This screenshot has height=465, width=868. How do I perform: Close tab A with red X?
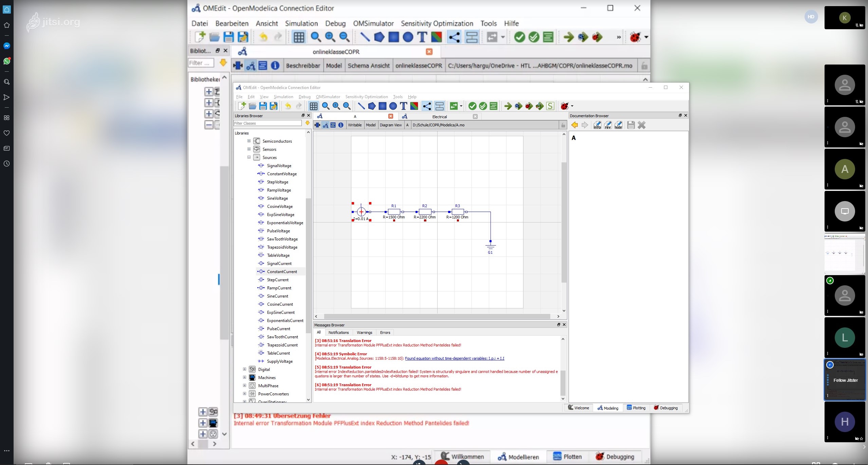(391, 117)
